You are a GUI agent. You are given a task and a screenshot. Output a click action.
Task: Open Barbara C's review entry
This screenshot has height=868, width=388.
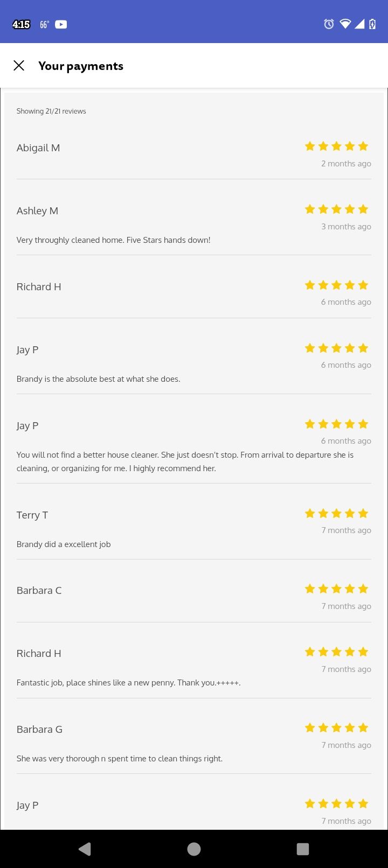(194, 598)
